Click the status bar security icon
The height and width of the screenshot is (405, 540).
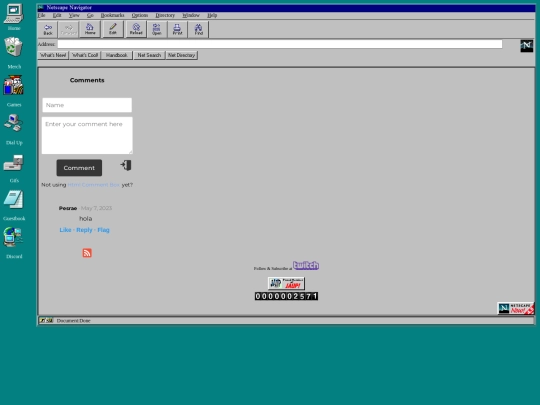point(46,320)
